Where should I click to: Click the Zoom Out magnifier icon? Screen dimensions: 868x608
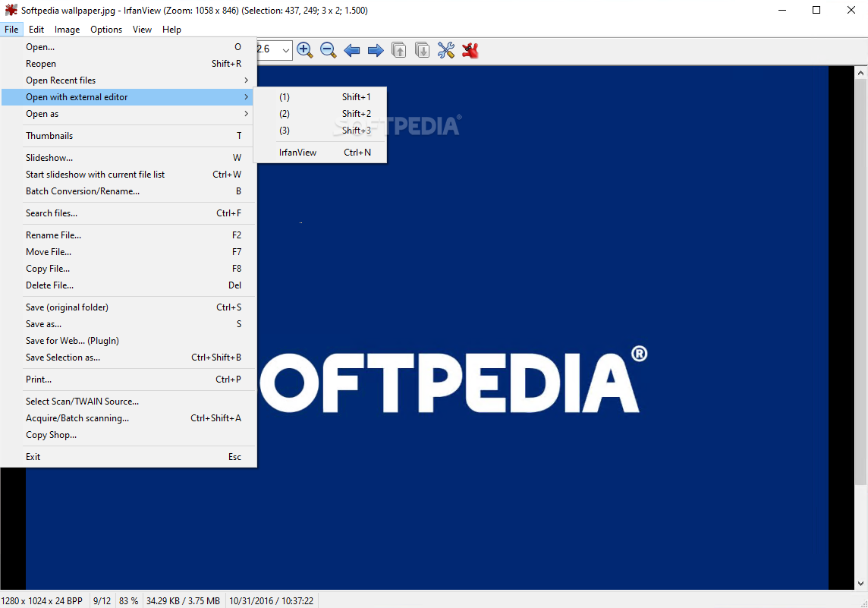click(329, 50)
